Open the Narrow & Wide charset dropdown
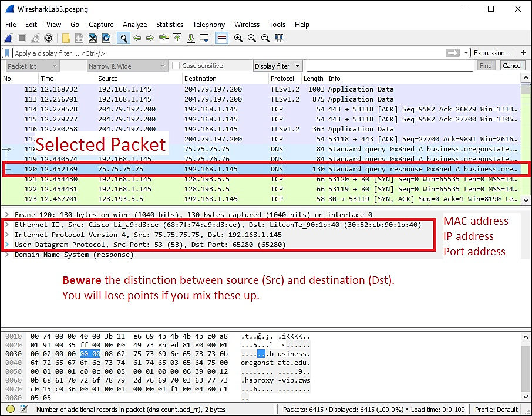This screenshot has height=416, width=532. 127,66
